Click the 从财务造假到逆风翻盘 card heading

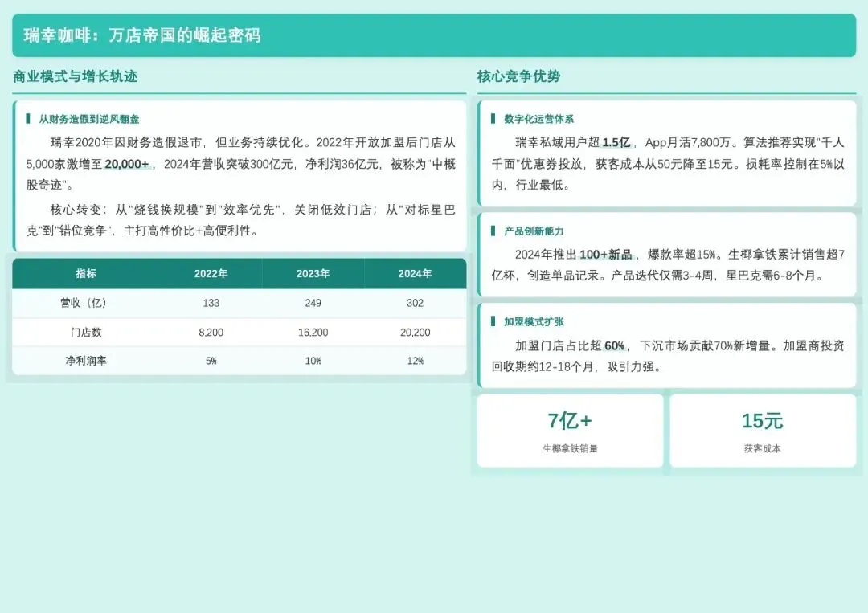(x=89, y=119)
